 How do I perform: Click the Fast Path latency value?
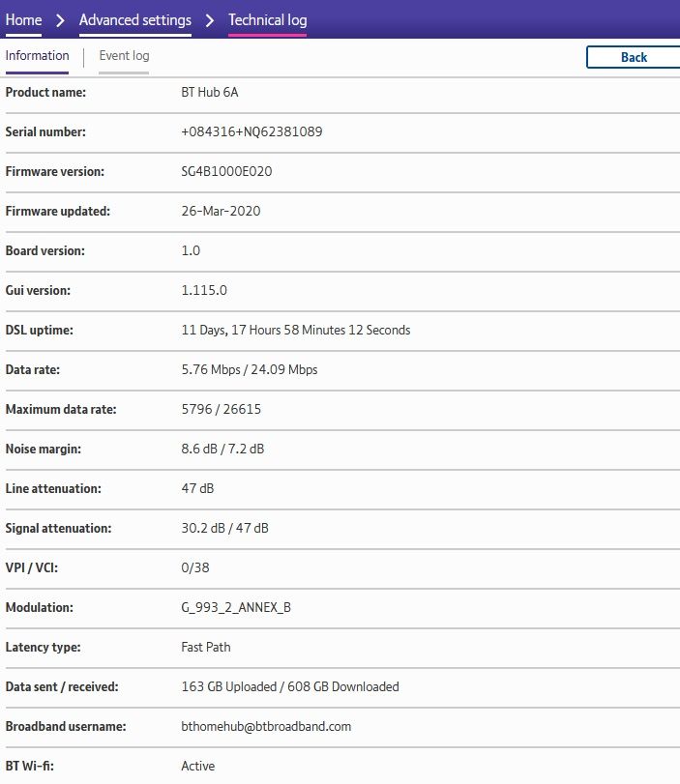205,647
